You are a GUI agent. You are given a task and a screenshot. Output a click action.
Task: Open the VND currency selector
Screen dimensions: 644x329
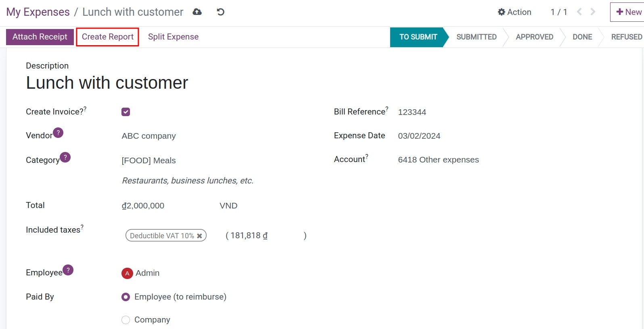pos(228,206)
